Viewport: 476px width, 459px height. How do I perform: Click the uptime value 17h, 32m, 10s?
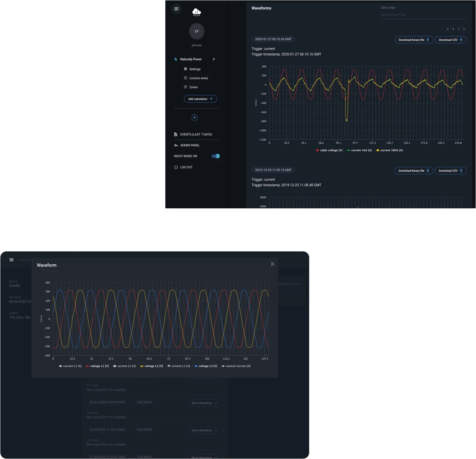(20, 318)
